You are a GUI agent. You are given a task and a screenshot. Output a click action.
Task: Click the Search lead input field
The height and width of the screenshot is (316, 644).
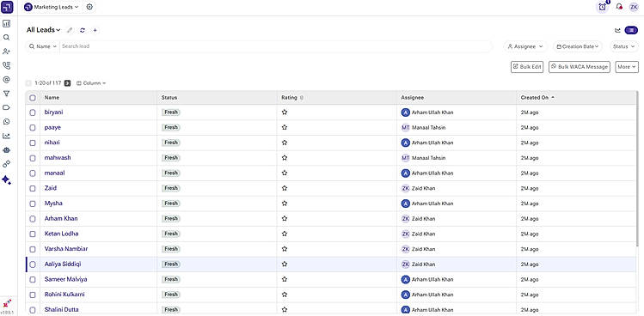276,46
